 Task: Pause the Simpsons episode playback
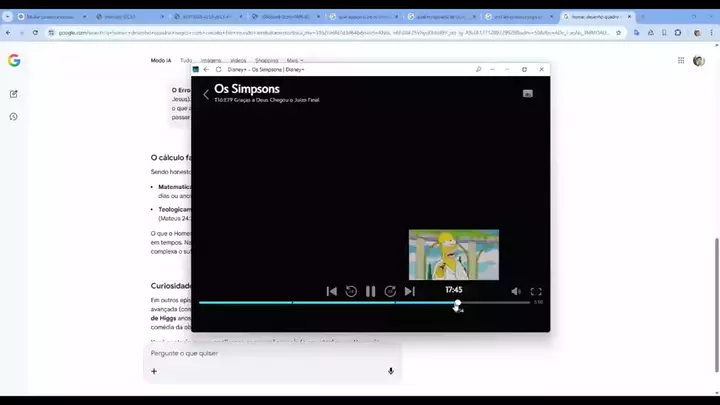click(370, 291)
